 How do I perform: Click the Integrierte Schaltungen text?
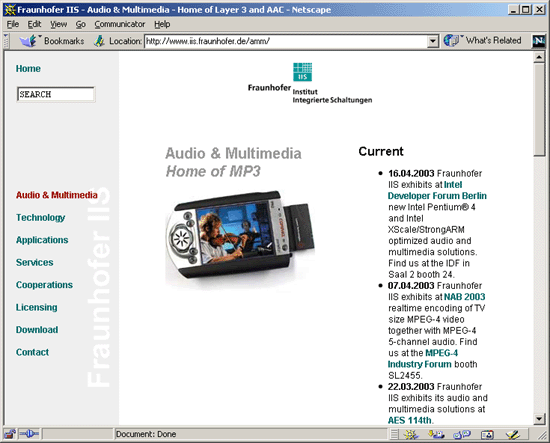[332, 100]
